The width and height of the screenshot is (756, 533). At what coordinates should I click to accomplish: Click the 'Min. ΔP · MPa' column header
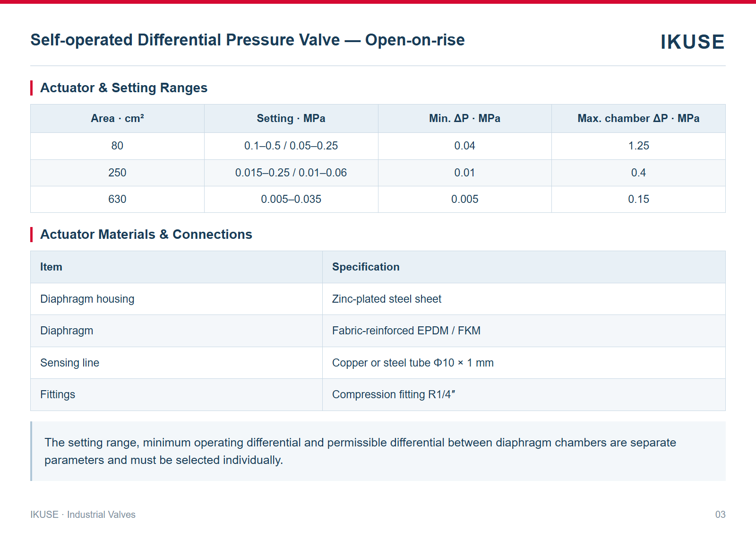pos(464,118)
